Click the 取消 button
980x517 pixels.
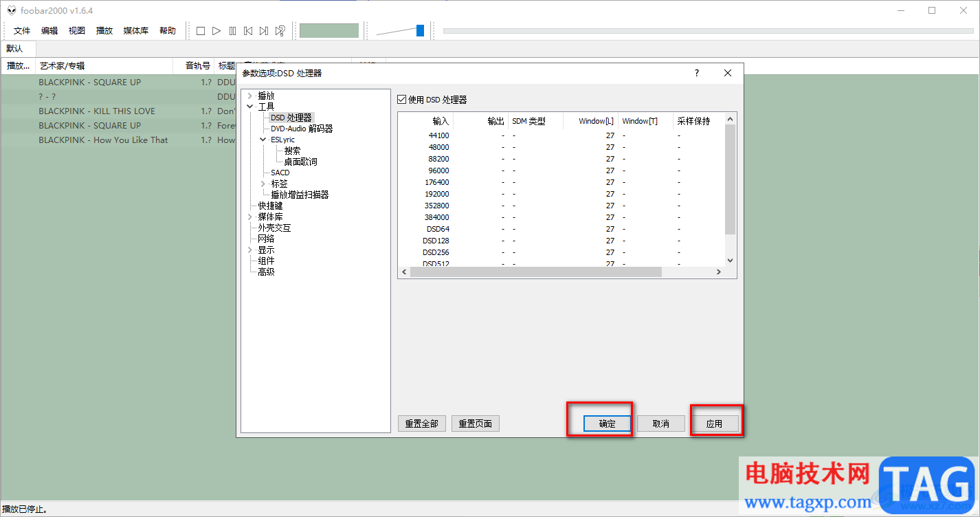pos(661,423)
